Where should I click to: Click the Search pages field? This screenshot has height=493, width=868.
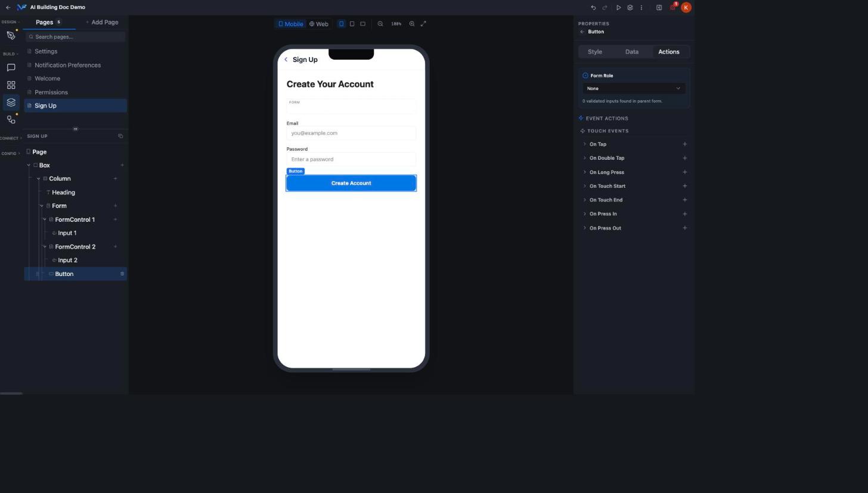75,37
